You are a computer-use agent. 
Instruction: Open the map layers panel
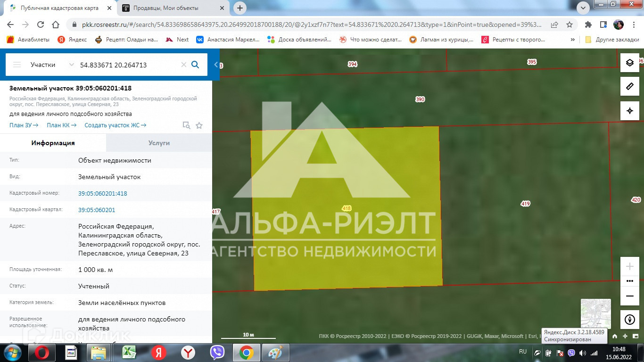pos(630,63)
